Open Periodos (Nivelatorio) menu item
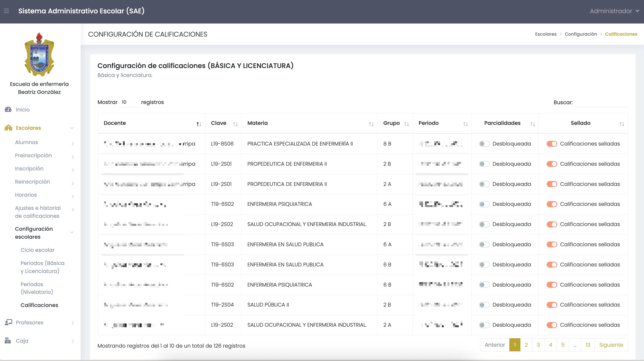Viewport: 644px width, 361px height. 37,288
